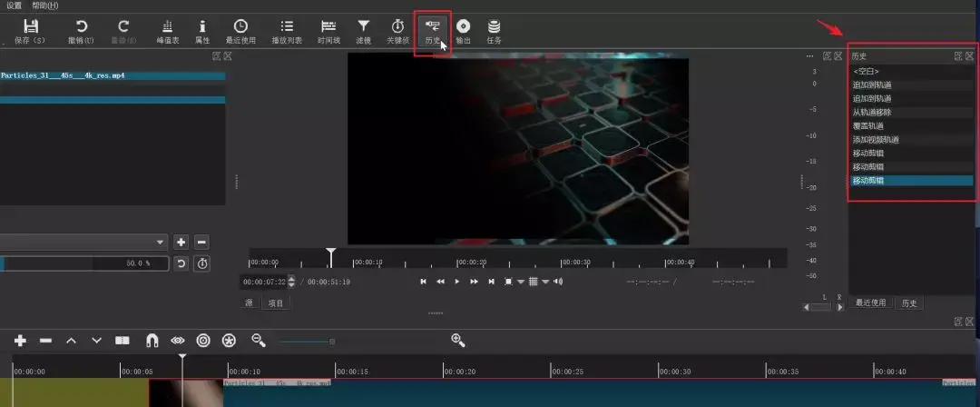
Task: Click the timeline zoom slider handle
Action: pyautogui.click(x=332, y=342)
